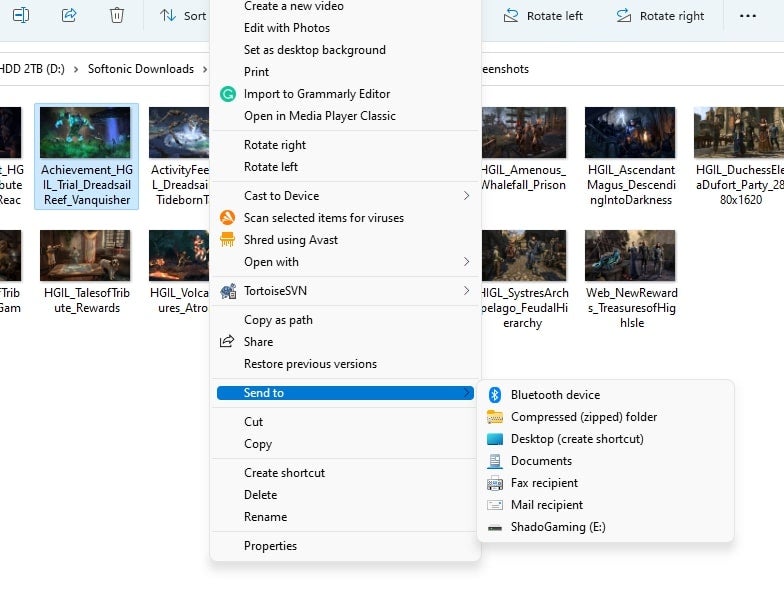Click the share arrow icon in toolbar
Screen dimensions: 784x592
(69, 16)
